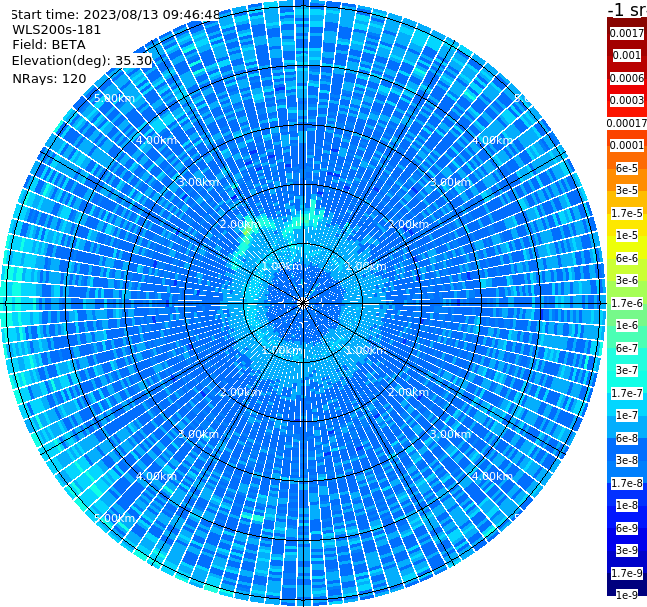Select the 3e-5 colorbar value
Viewport: 647px width, 607px height.
tap(627, 190)
